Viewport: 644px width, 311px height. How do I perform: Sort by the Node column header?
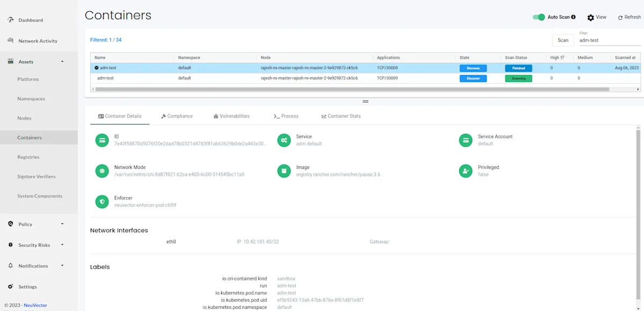(x=266, y=57)
